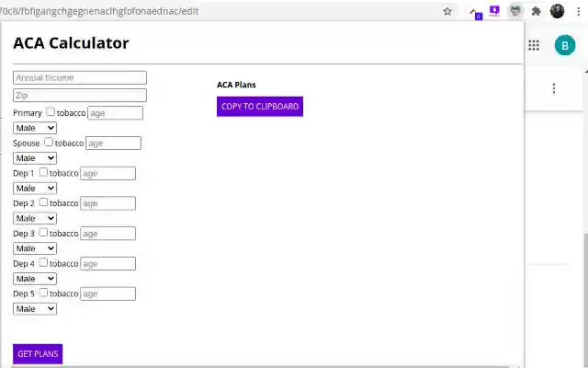Select the Dep 3 age field

(108, 233)
